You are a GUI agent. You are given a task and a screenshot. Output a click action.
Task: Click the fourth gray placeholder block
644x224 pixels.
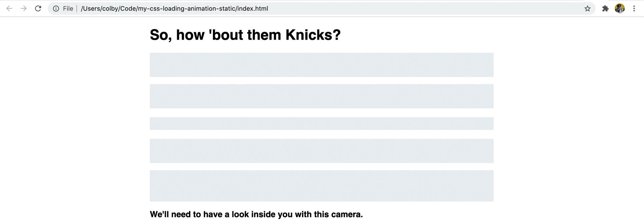click(321, 151)
